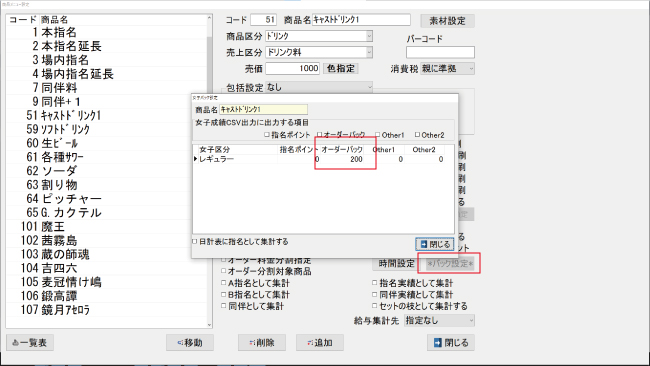
Task: Expand the 商品区分 dropdown
Action: [x=369, y=36]
